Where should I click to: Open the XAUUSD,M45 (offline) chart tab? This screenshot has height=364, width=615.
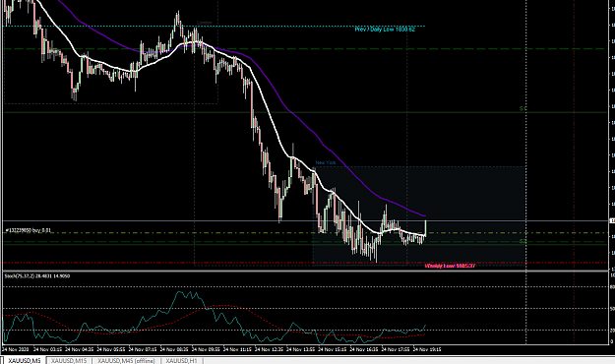pyautogui.click(x=126, y=360)
